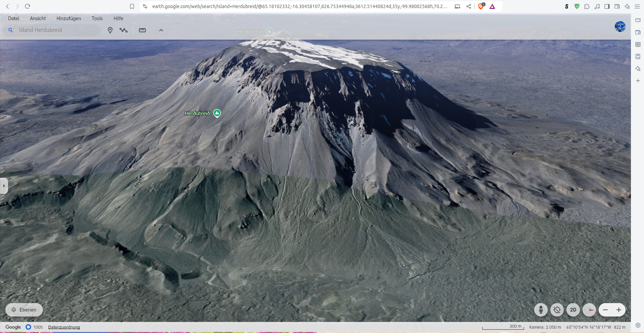The image size is (644, 333).
Task: Select the draw path or polygon tool
Action: point(124,30)
